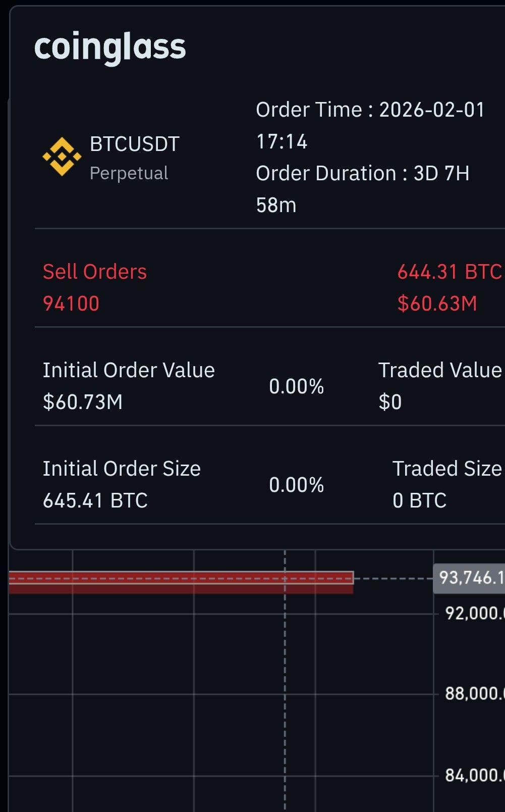
Task: Click the Initial Order Size label
Action: (x=122, y=469)
